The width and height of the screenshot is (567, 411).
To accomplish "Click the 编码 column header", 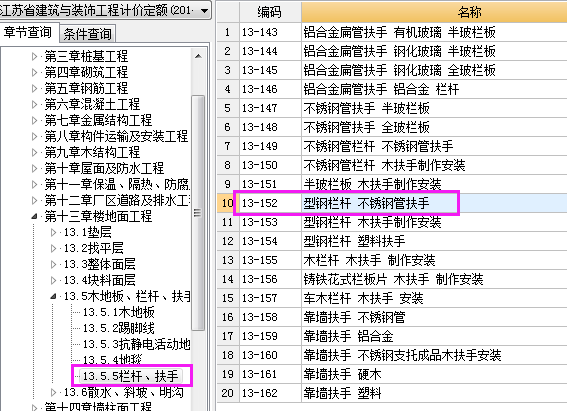I will pos(270,12).
